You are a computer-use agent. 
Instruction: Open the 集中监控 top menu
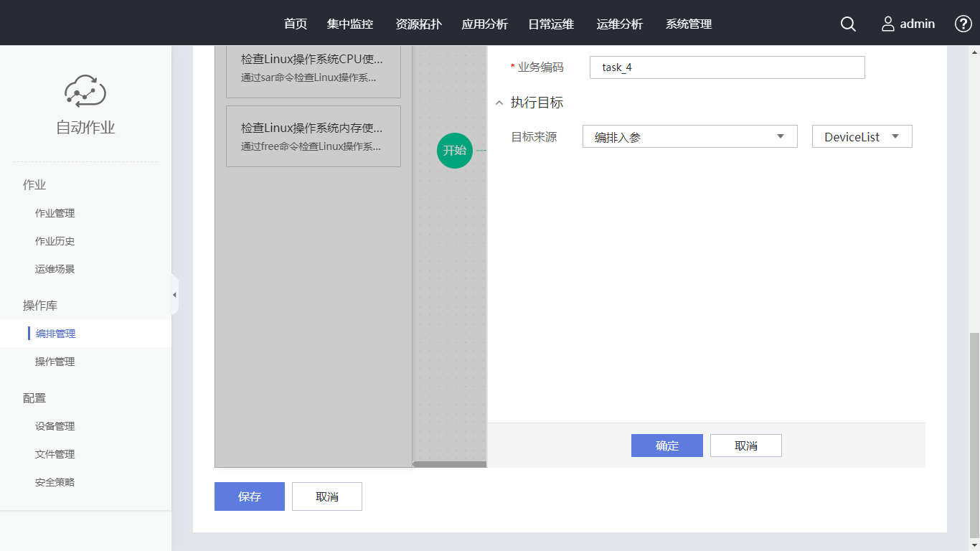click(x=350, y=24)
